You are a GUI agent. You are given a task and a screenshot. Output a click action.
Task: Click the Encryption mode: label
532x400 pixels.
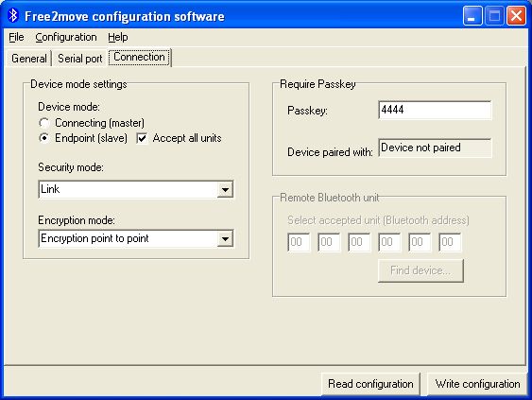(77, 220)
